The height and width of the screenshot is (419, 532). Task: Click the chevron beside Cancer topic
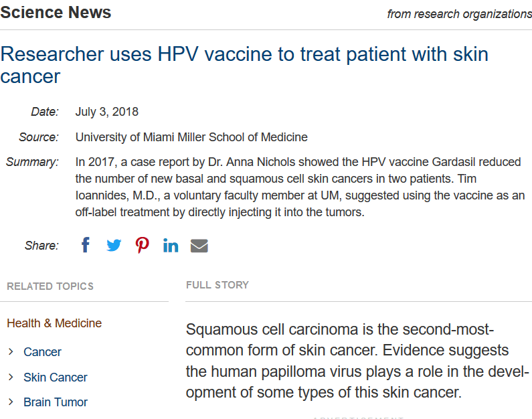(x=11, y=352)
